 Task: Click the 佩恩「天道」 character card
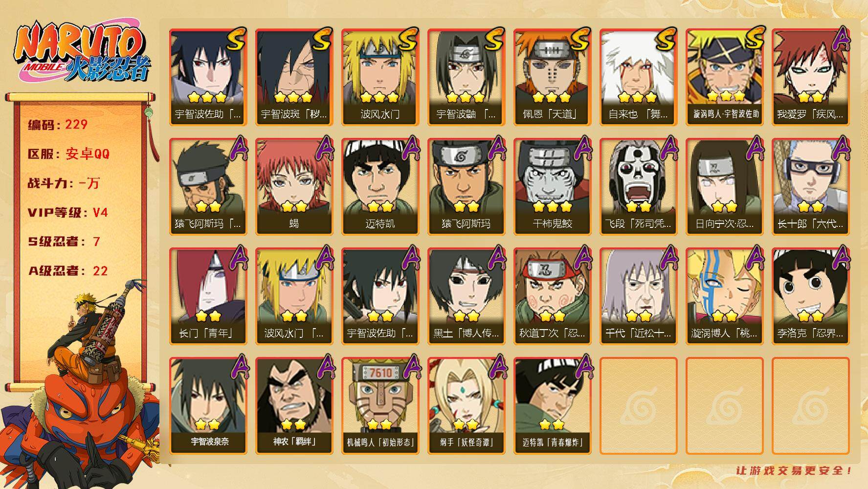tap(552, 77)
